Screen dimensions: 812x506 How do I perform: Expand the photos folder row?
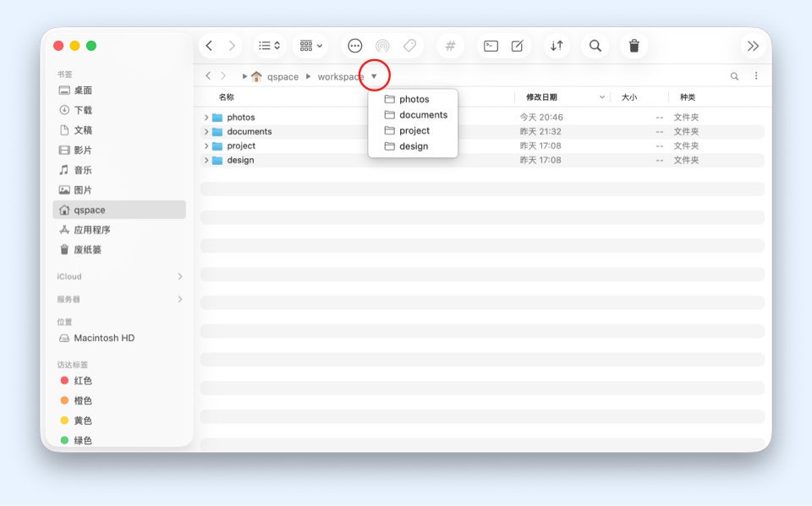[x=206, y=118]
